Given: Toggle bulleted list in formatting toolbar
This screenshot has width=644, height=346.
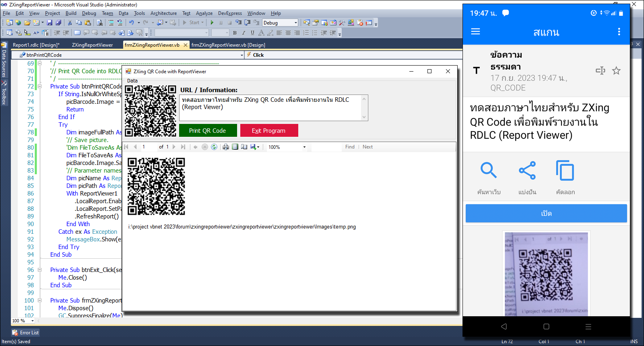Looking at the screenshot, I should [x=315, y=33].
